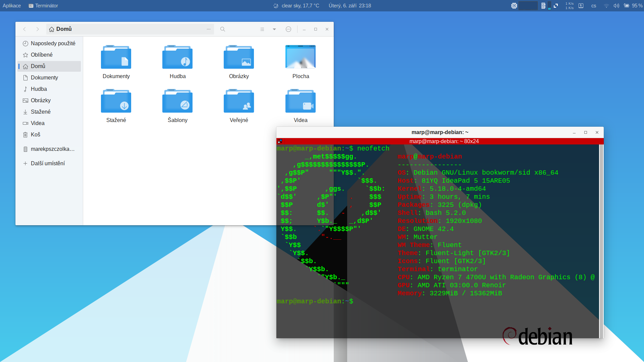Click the network speed indicator
The image size is (644, 362).
click(570, 6)
